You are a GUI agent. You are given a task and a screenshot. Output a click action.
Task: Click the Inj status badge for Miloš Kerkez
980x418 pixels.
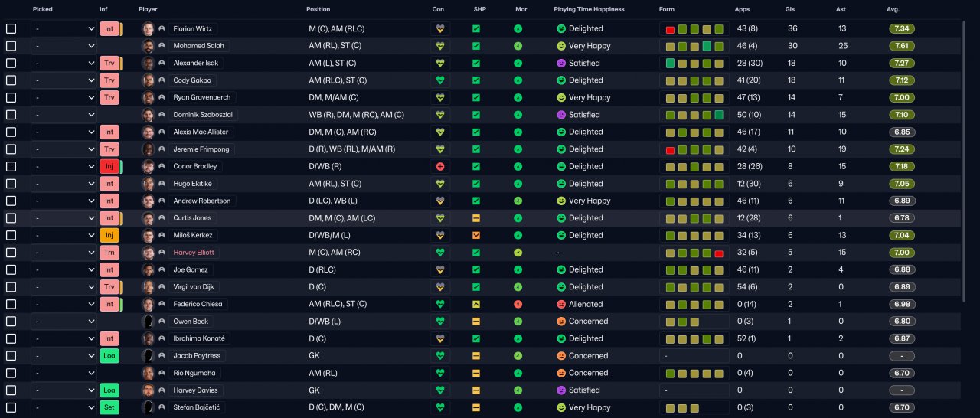point(109,235)
